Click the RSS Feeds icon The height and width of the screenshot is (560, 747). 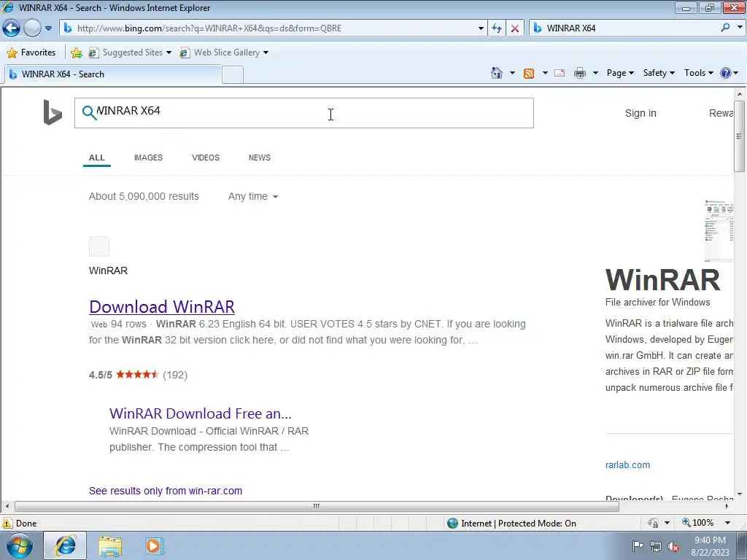(529, 74)
